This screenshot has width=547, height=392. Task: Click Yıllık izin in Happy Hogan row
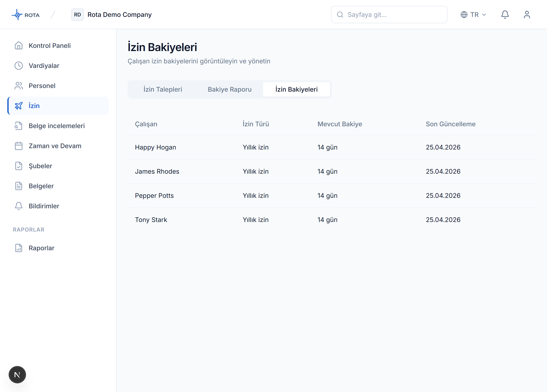point(255,147)
